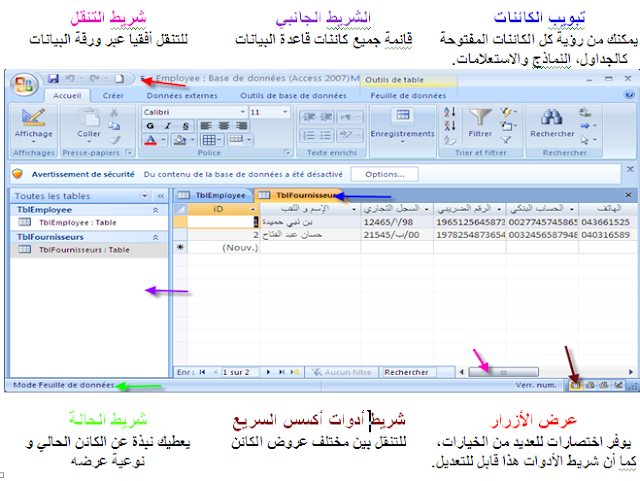
Task: Switch to the TblEmployee document tab
Action: pyautogui.click(x=212, y=195)
